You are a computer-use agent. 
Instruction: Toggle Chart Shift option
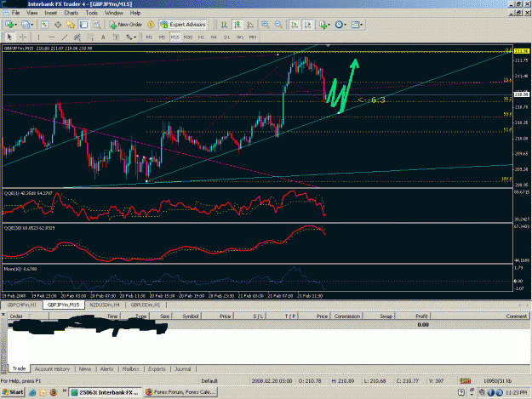pos(308,25)
